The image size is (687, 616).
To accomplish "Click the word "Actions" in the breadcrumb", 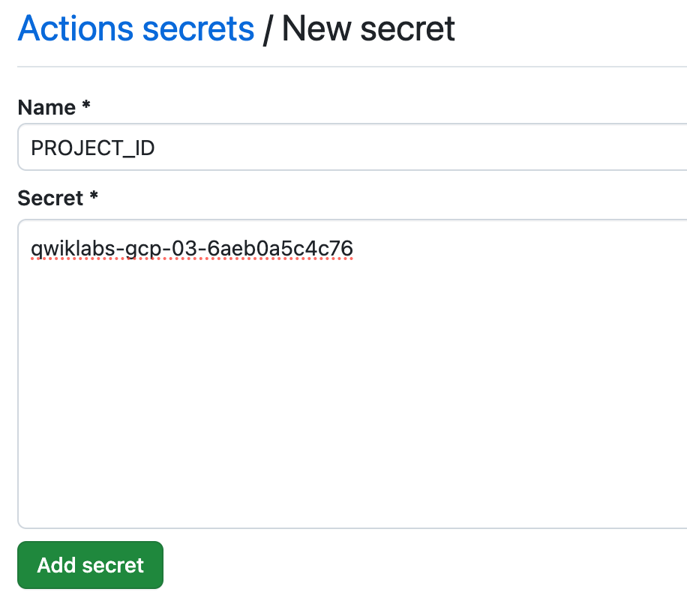I will tap(74, 28).
